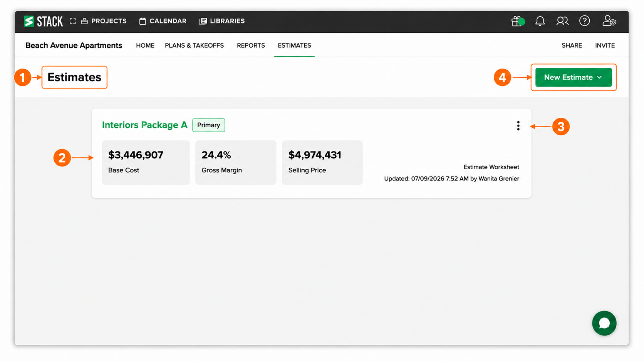Click the STACK logo
This screenshot has height=362, width=644.
[x=43, y=21]
